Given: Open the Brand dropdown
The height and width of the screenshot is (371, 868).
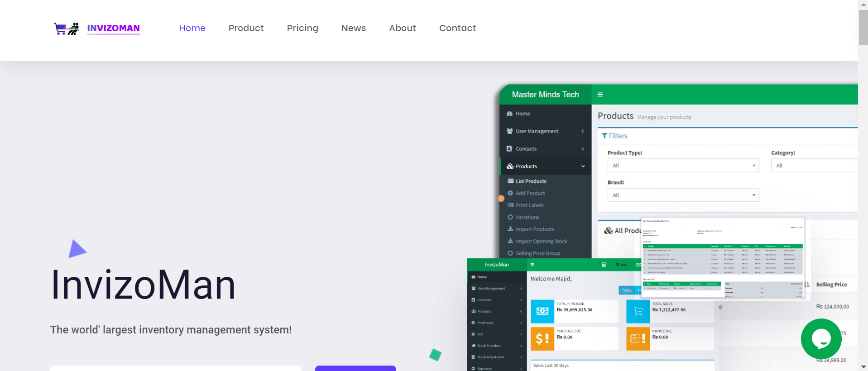Looking at the screenshot, I should click(682, 195).
